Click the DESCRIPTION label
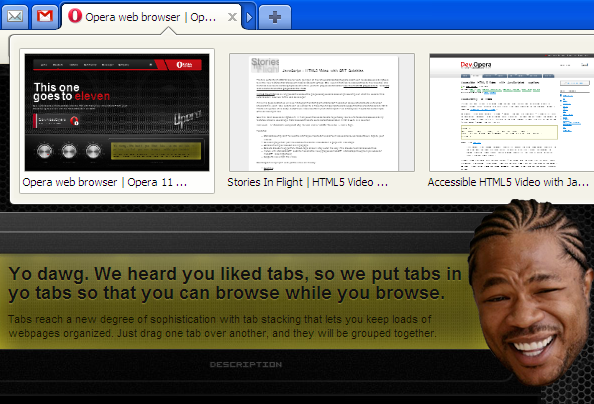 (246, 365)
